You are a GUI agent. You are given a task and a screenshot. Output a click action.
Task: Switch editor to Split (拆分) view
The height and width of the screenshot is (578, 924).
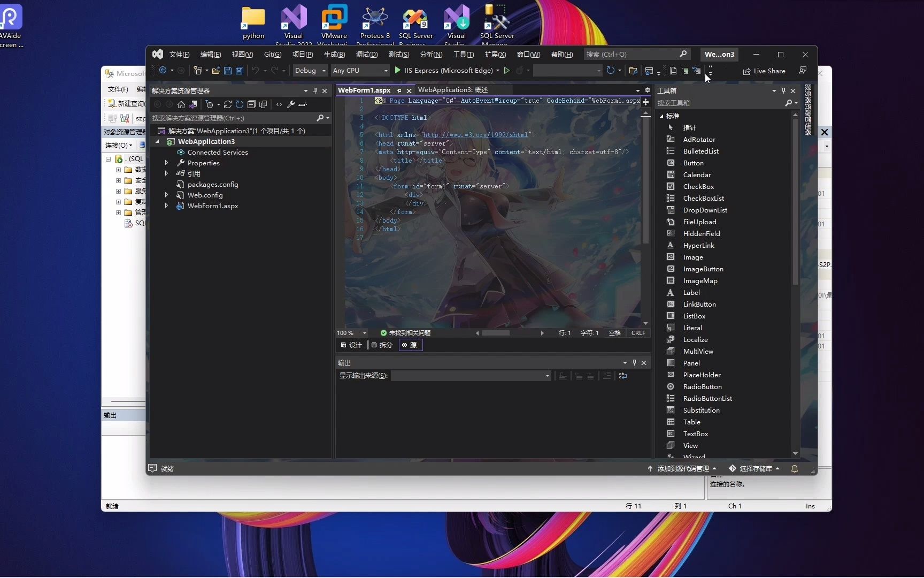point(382,345)
